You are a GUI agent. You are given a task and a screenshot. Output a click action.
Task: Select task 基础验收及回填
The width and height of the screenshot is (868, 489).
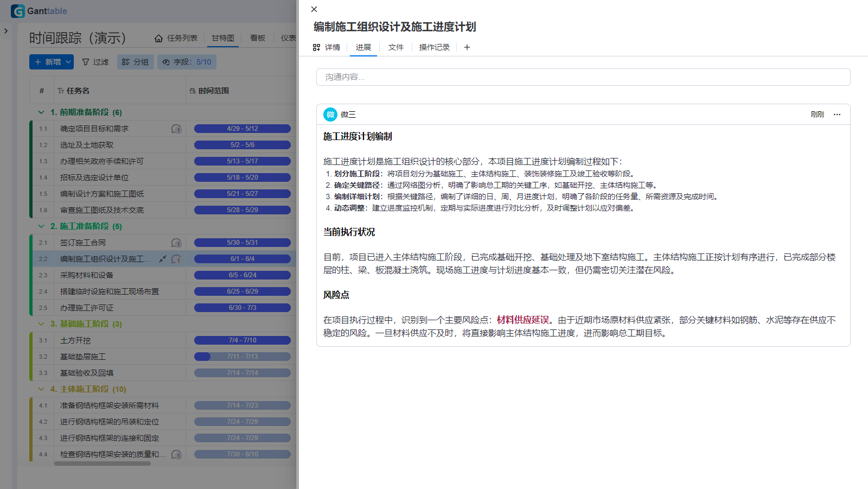click(87, 373)
